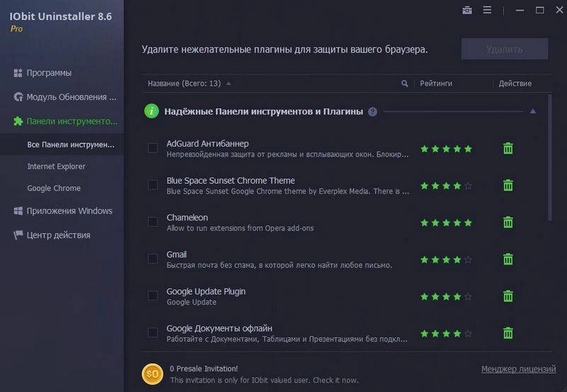Click the Действие column header
The width and height of the screenshot is (567, 392).
(x=515, y=84)
